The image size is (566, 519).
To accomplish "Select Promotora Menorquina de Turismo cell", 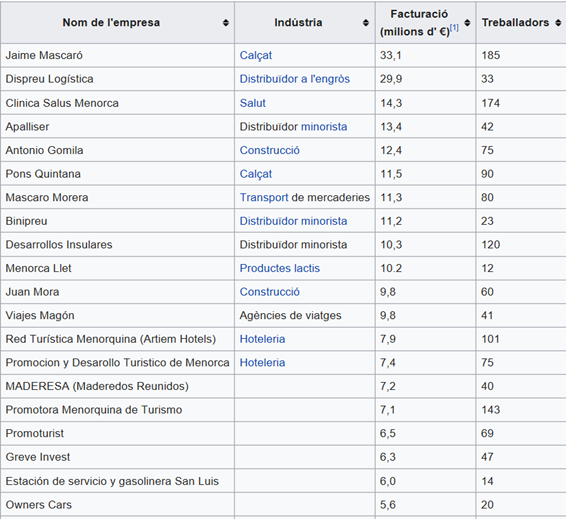I will tap(117, 409).
